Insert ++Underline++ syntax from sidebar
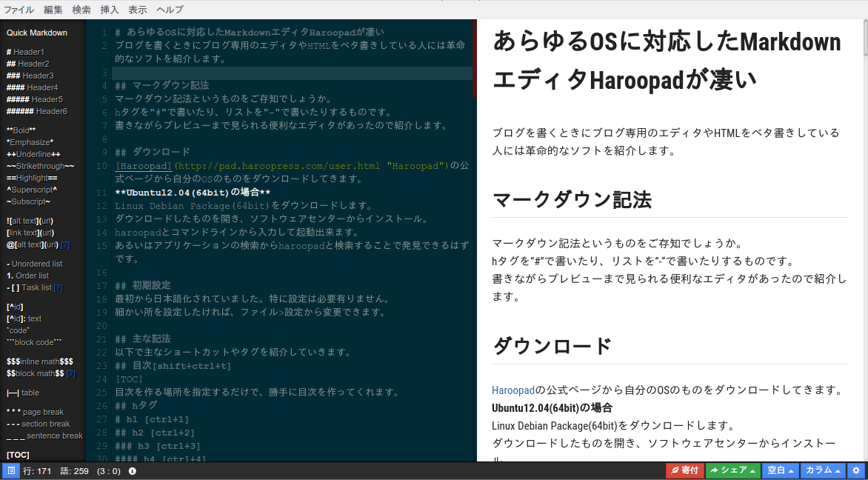Image resolution: width=868 pixels, height=480 pixels. click(33, 155)
